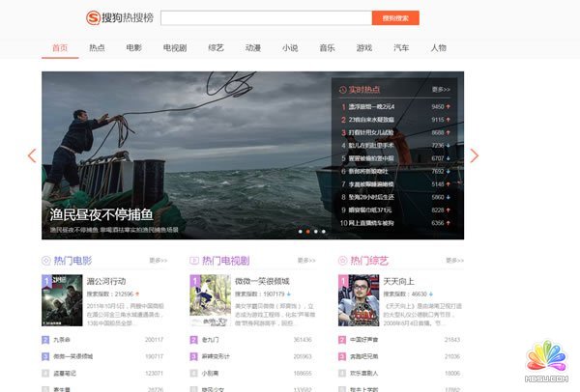This screenshot has width=580, height=392.
Task: Select the last carousel indicator dot
Action: tap(324, 232)
